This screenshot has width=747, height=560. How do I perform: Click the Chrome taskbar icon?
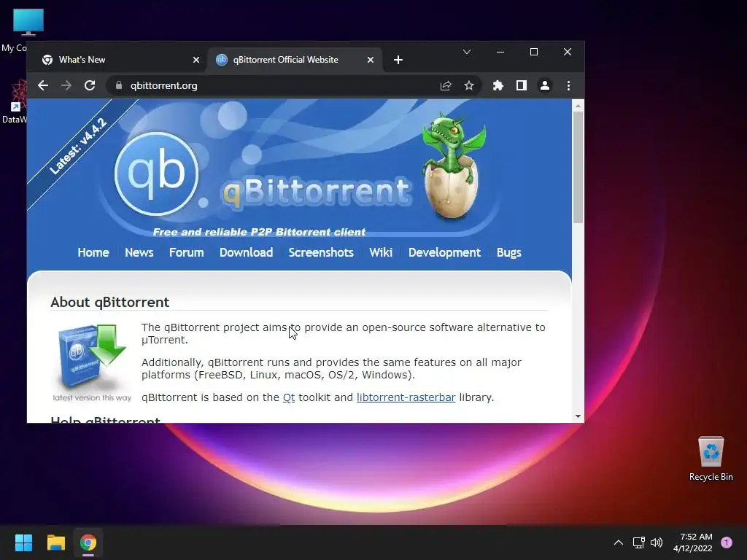tap(88, 542)
